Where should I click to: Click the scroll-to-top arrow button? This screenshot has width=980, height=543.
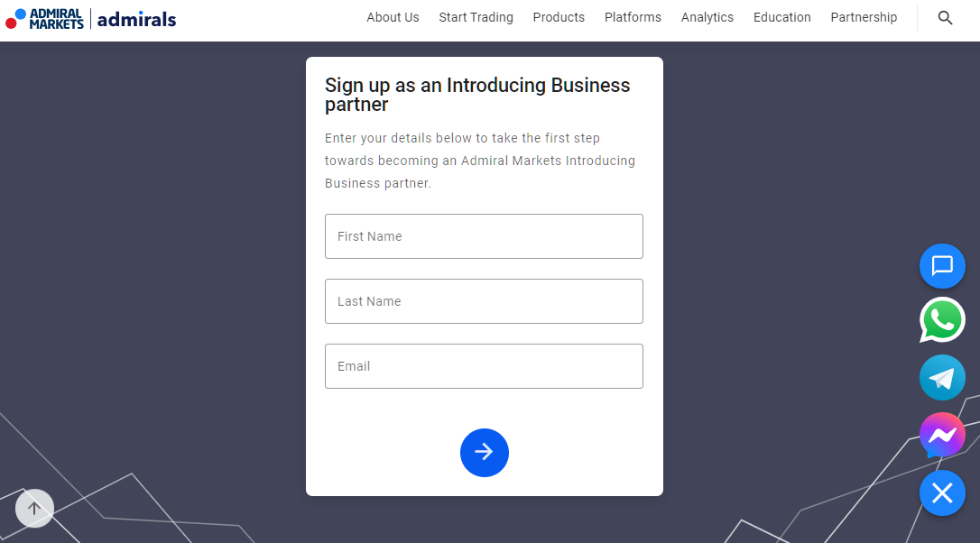point(34,508)
